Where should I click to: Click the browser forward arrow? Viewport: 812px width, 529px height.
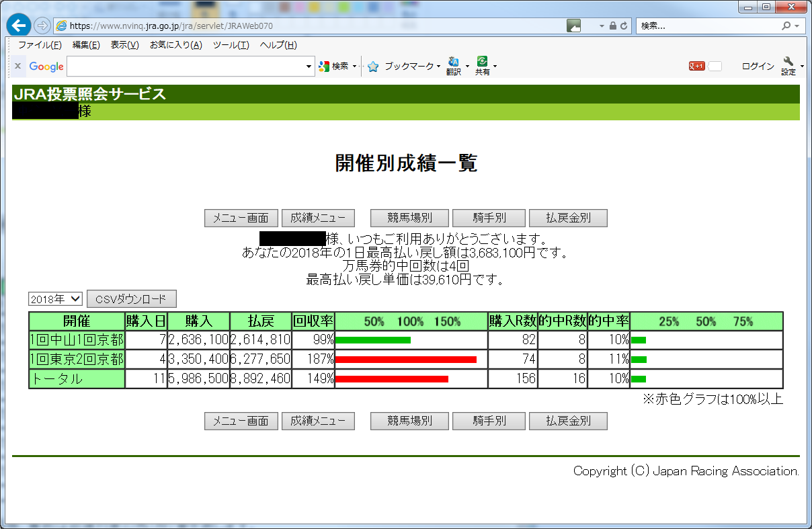point(42,26)
